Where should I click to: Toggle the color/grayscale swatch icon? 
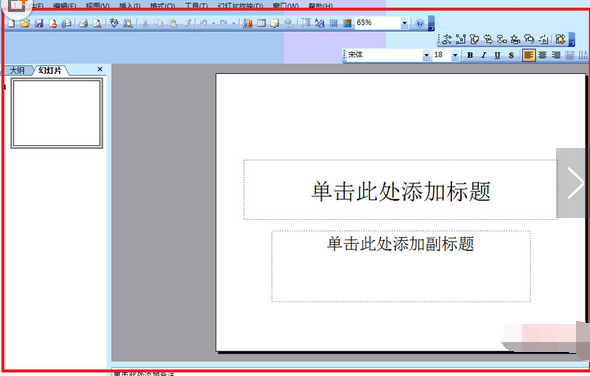(347, 23)
